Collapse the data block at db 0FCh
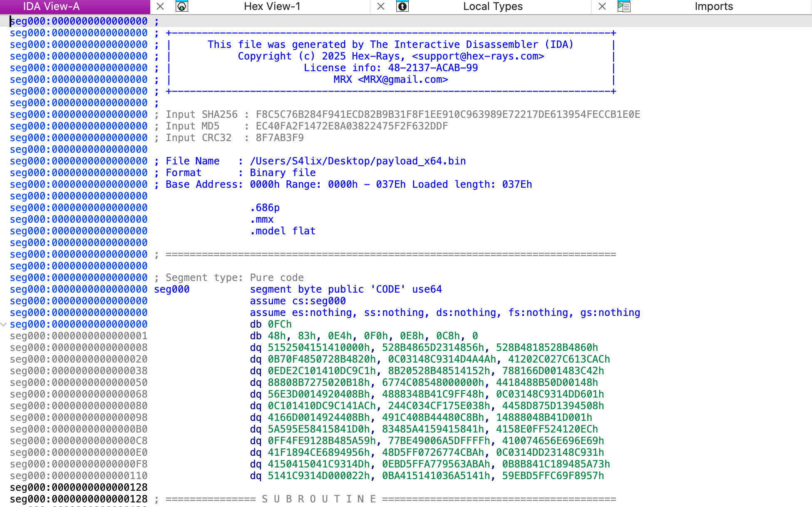This screenshot has height=507, width=812. pyautogui.click(x=4, y=324)
